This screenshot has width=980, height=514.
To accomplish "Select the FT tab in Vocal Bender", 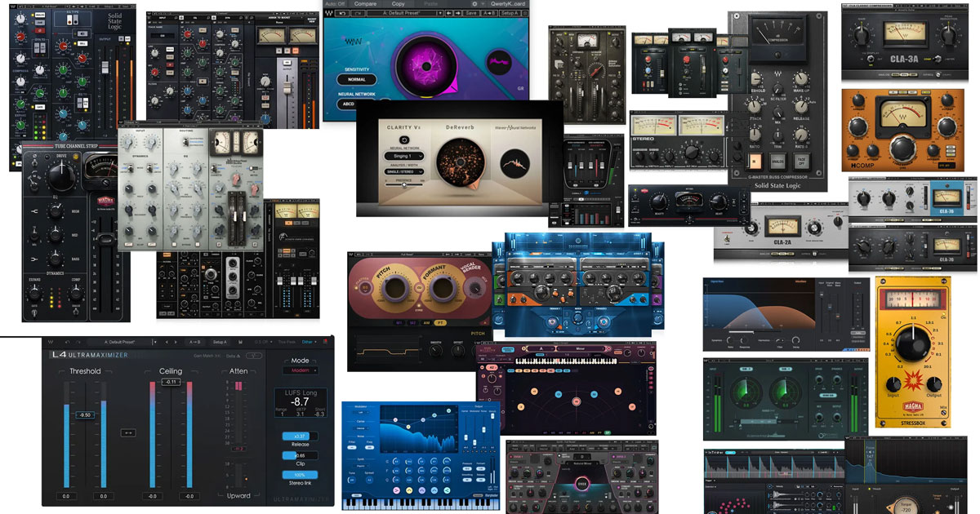I will click(x=440, y=323).
